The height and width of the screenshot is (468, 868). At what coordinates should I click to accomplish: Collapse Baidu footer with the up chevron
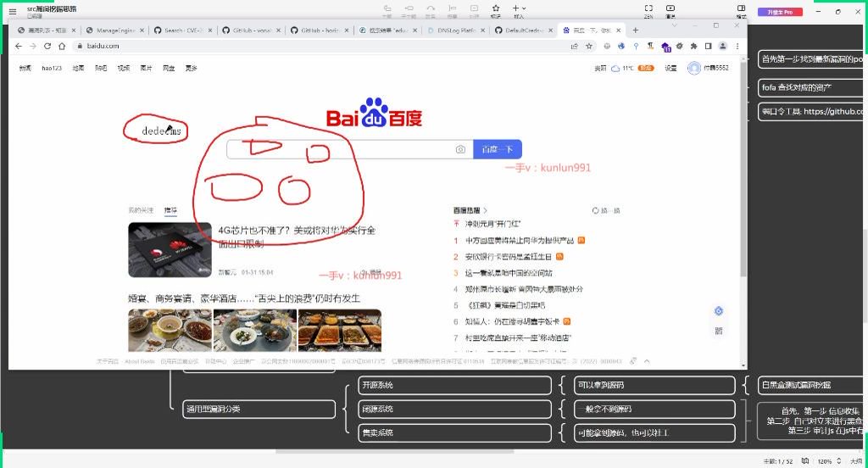(647, 361)
